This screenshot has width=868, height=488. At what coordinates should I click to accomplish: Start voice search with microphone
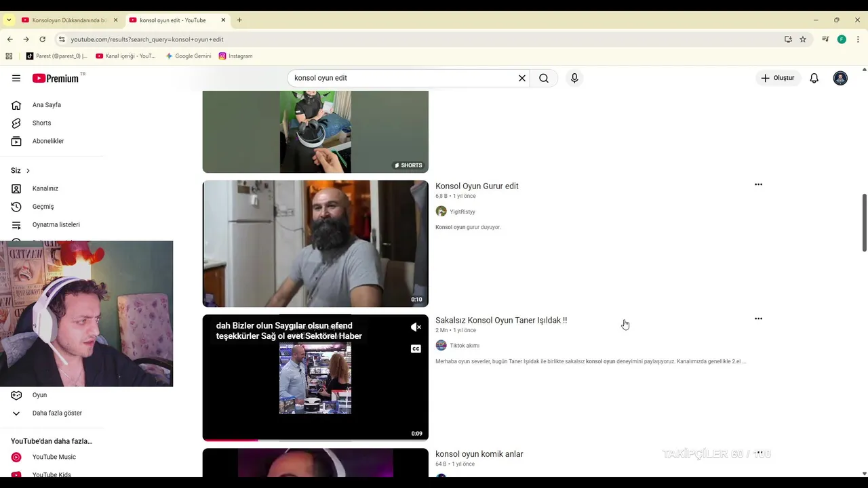[x=574, y=78]
